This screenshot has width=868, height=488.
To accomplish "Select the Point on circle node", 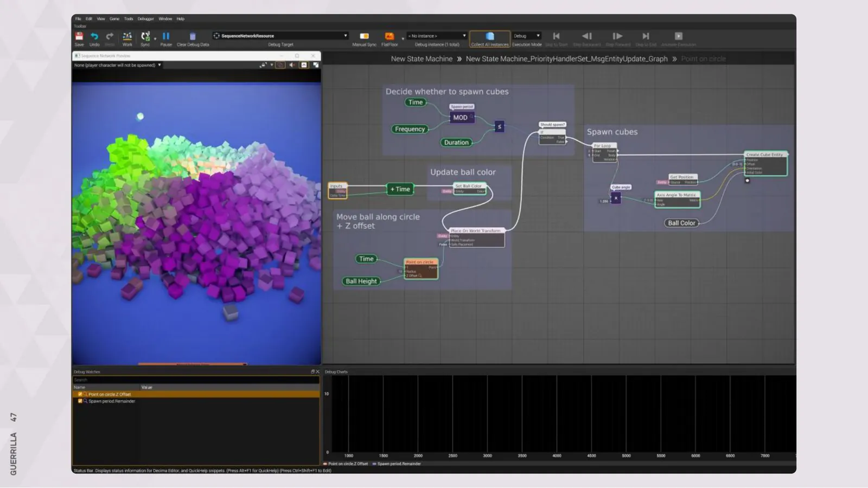I will [x=420, y=269].
